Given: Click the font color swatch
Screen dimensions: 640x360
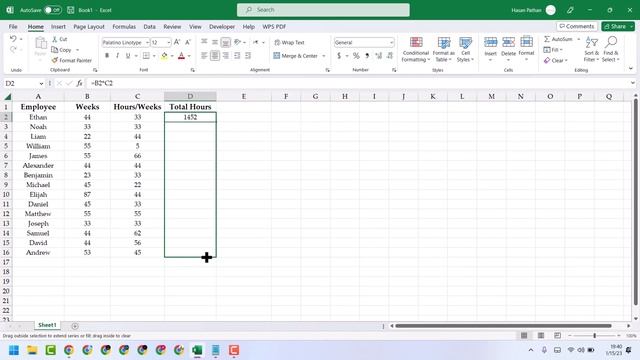Looking at the screenshot, I should pos(182,56).
